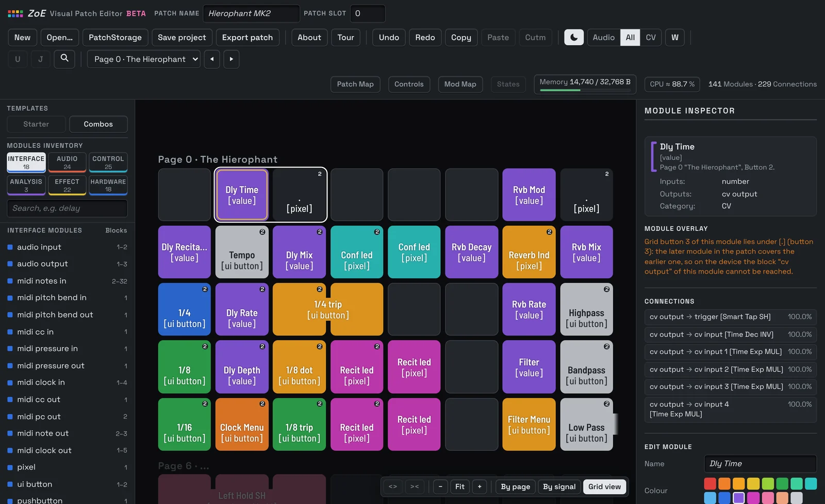Click the expand width <> icon

click(393, 486)
